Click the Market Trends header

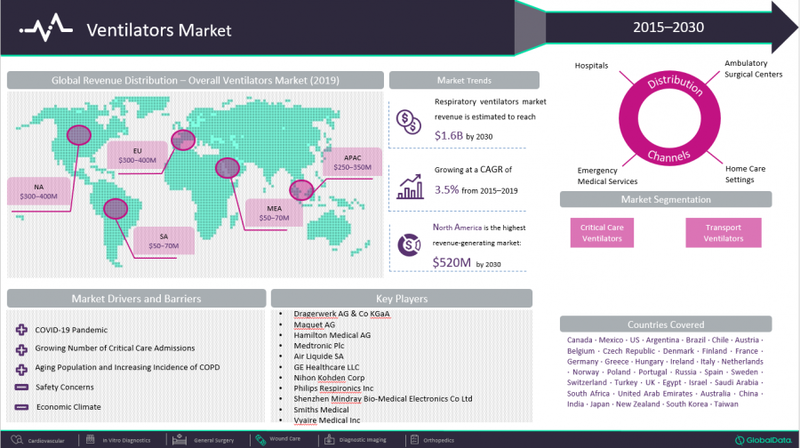coord(465,80)
